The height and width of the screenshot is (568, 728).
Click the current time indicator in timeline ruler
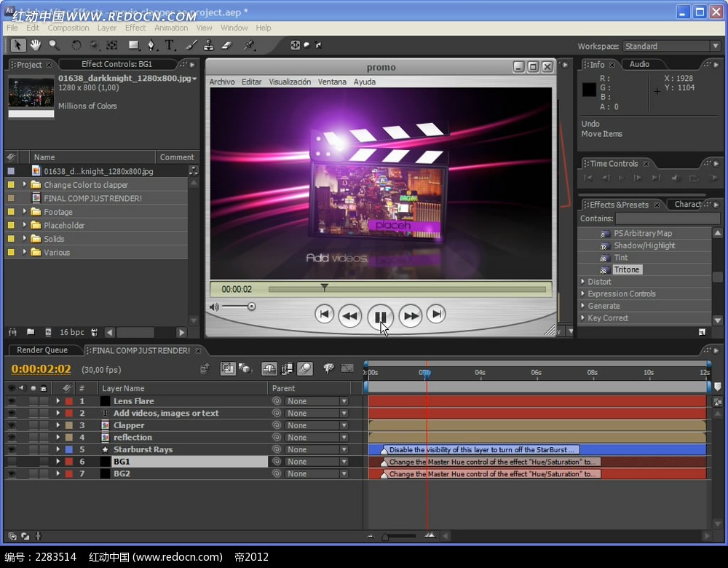tap(427, 373)
